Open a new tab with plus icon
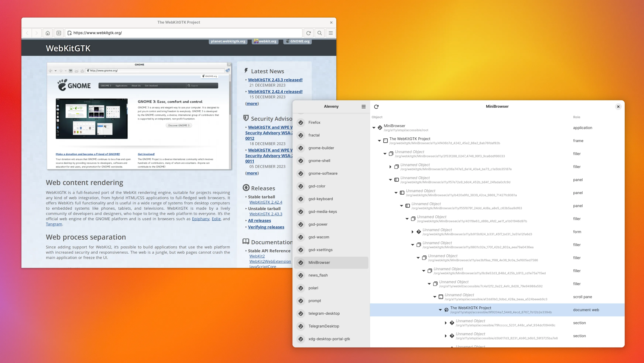 (x=59, y=33)
